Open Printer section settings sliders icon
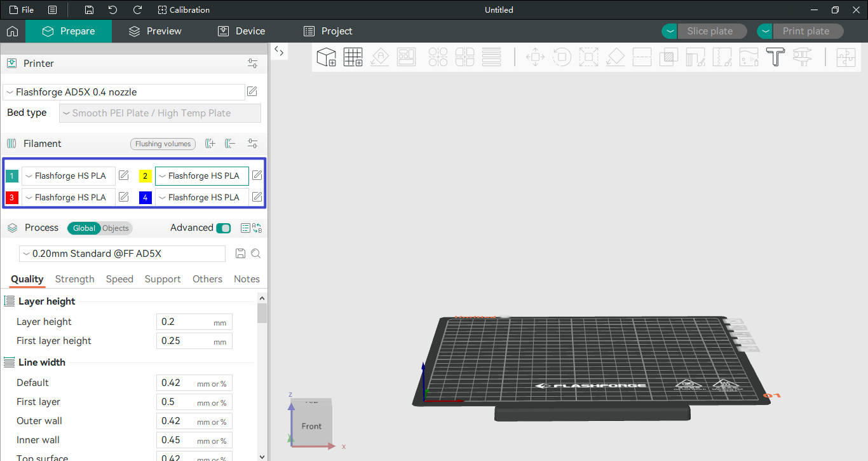The width and height of the screenshot is (868, 461). pos(253,64)
